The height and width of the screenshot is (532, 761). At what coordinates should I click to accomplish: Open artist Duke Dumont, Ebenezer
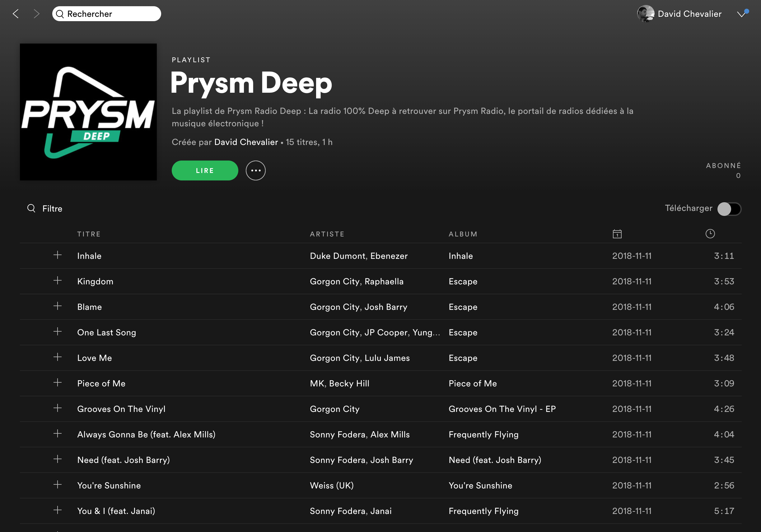359,256
